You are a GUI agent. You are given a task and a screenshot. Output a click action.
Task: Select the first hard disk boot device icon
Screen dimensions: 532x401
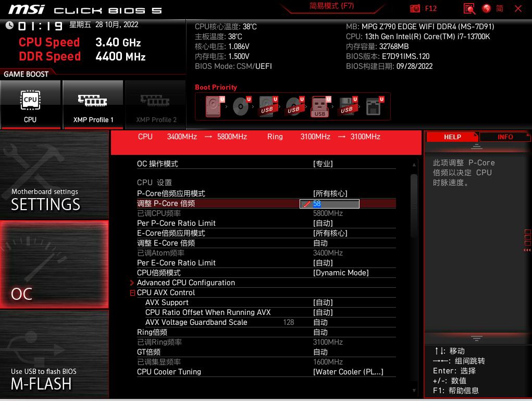click(x=215, y=106)
